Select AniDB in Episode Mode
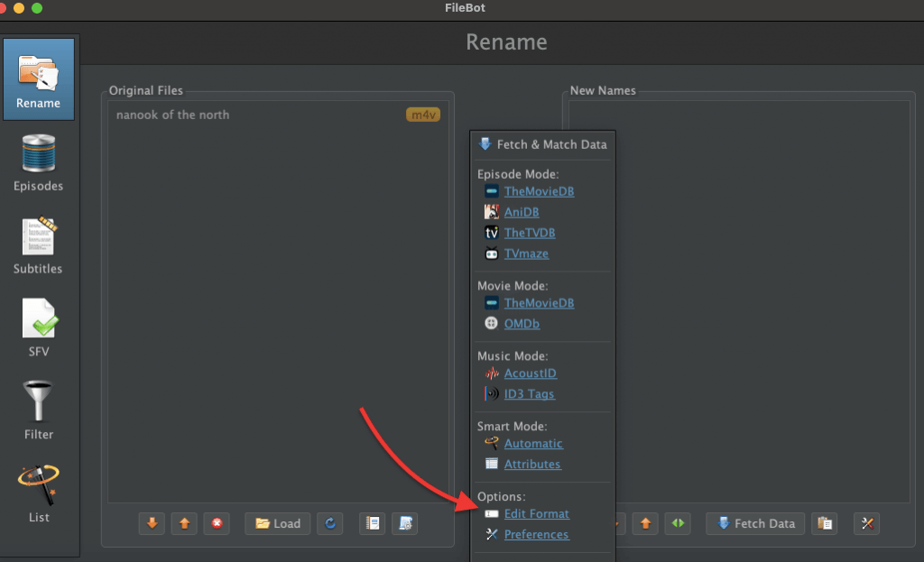 coord(522,212)
